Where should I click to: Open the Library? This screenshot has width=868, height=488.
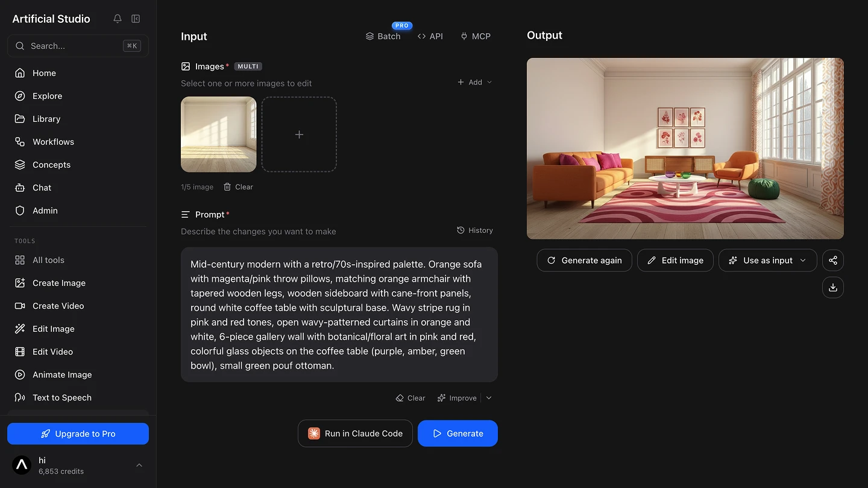click(x=78, y=119)
